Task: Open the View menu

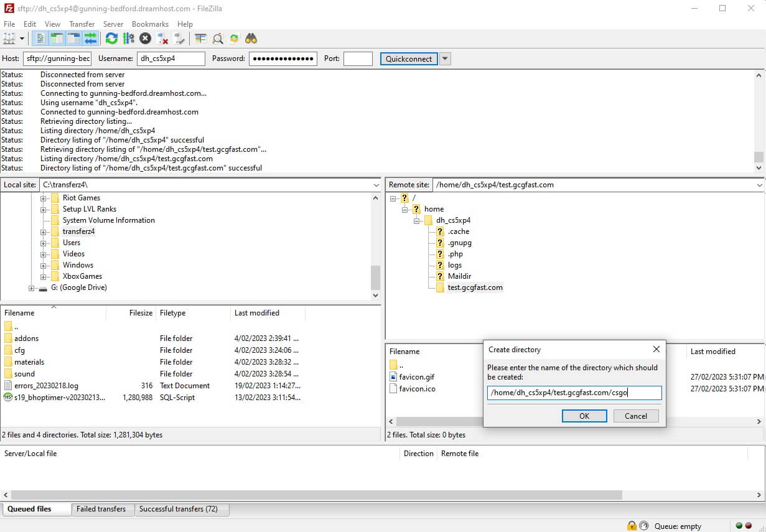Action: pyautogui.click(x=52, y=24)
